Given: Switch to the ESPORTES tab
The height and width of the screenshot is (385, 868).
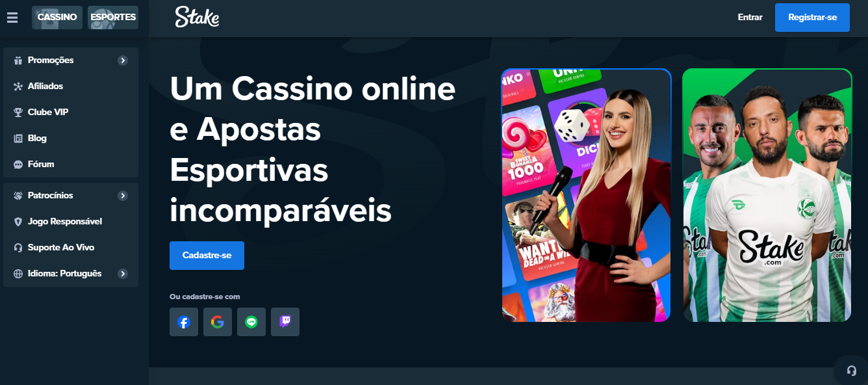Looking at the screenshot, I should click(113, 18).
